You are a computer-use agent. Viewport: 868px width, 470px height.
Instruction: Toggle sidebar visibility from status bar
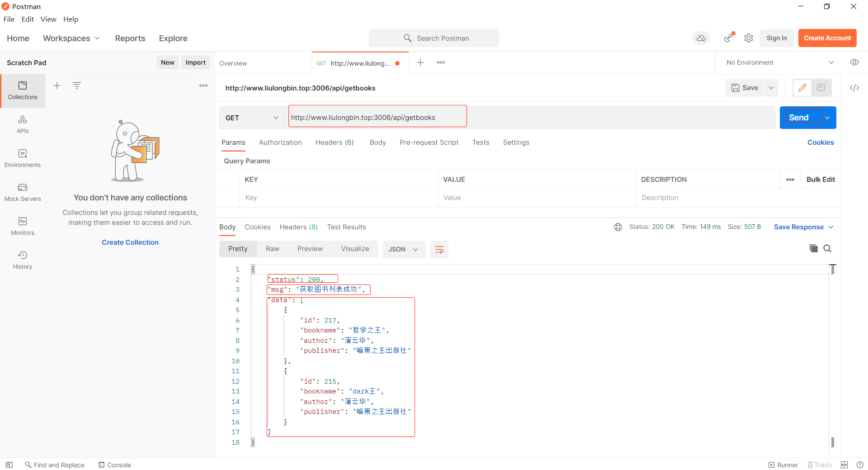point(9,465)
